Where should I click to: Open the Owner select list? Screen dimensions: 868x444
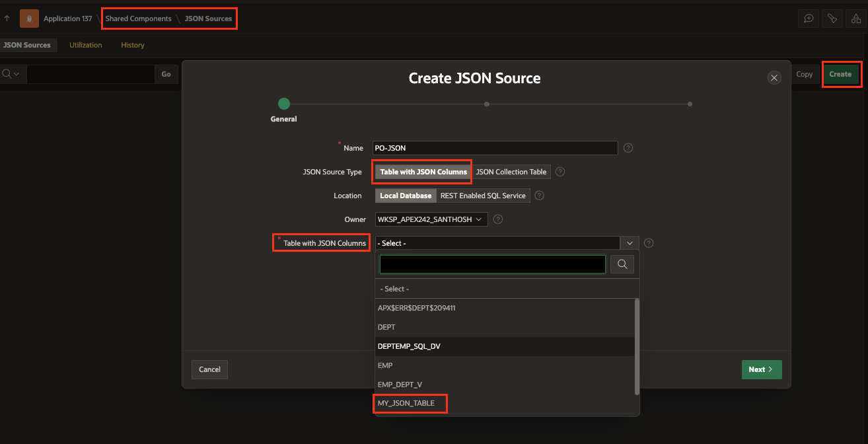(431, 219)
